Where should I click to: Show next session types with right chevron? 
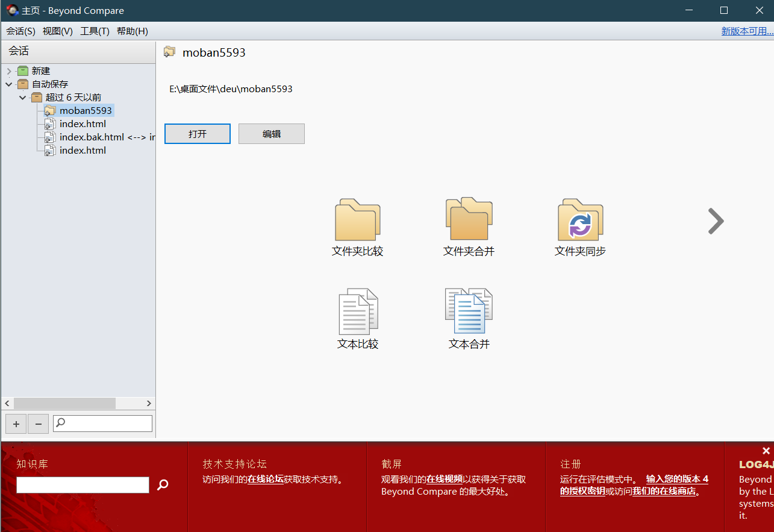[x=716, y=221]
